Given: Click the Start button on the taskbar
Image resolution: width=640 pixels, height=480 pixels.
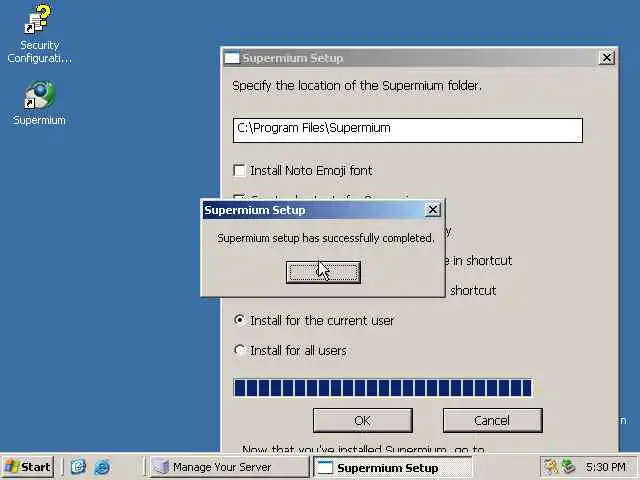Looking at the screenshot, I should click(x=28, y=467).
